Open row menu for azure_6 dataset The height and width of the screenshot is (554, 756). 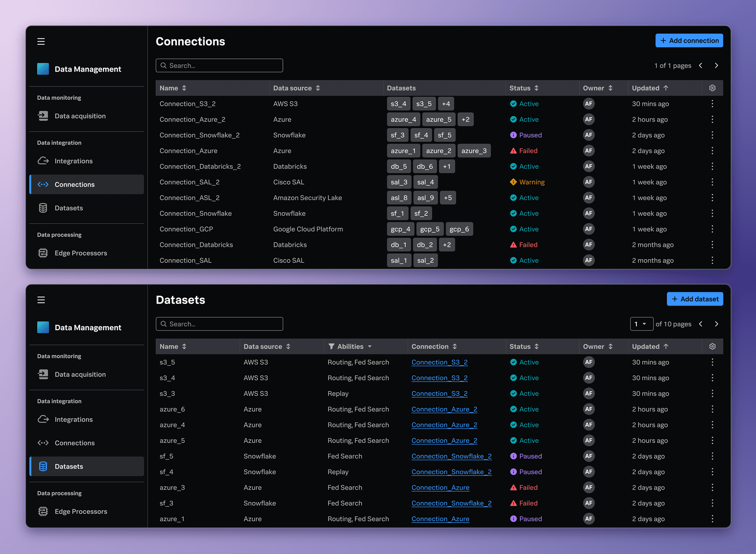click(712, 409)
